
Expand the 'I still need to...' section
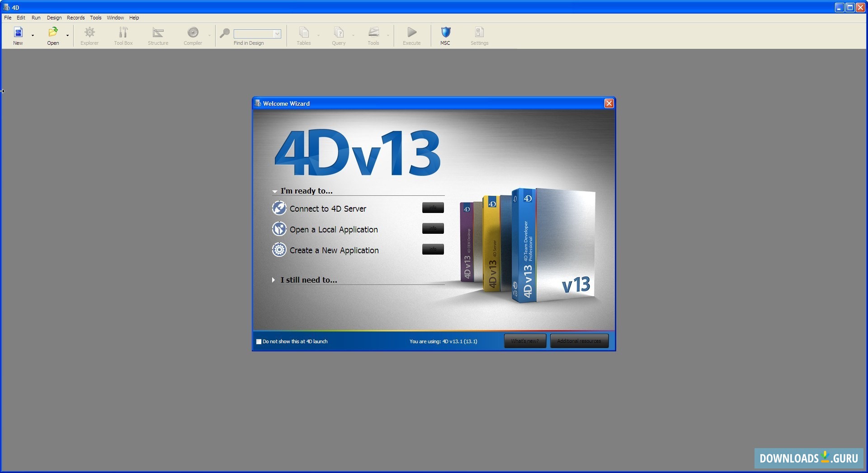pos(274,280)
